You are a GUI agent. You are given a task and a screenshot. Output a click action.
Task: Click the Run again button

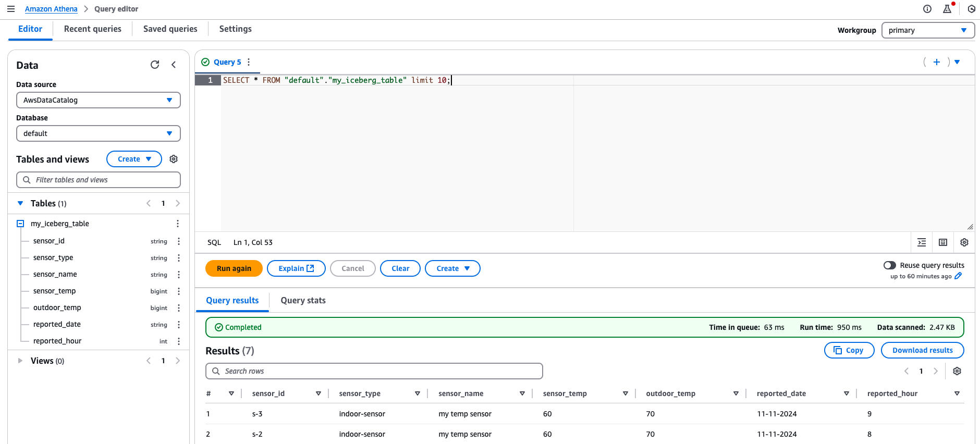coord(234,268)
